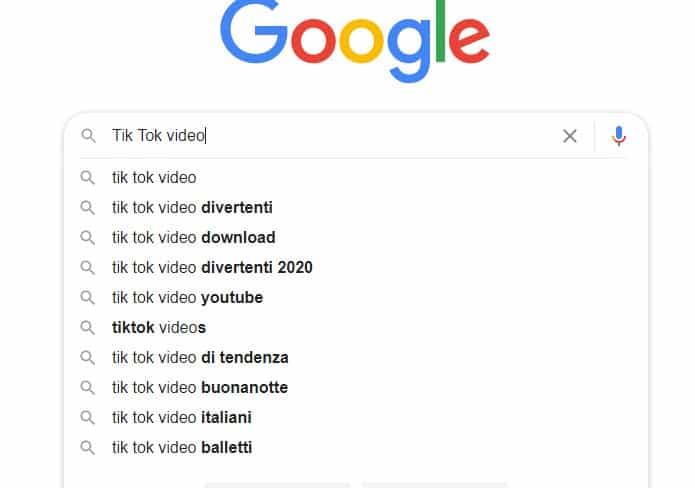Screen dimensions: 695x488
Task: Pick suggestion "tik tok video buonanotte"
Action: click(200, 388)
